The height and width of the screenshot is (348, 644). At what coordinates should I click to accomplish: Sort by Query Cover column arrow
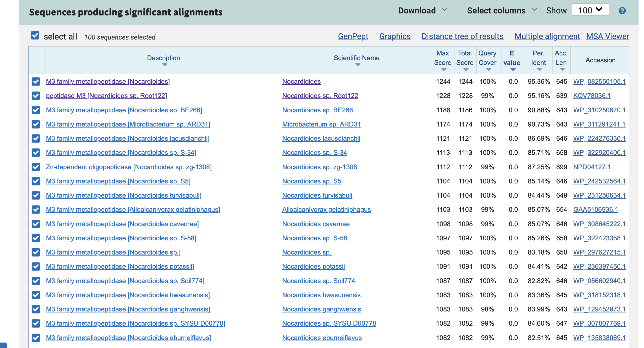[x=488, y=70]
